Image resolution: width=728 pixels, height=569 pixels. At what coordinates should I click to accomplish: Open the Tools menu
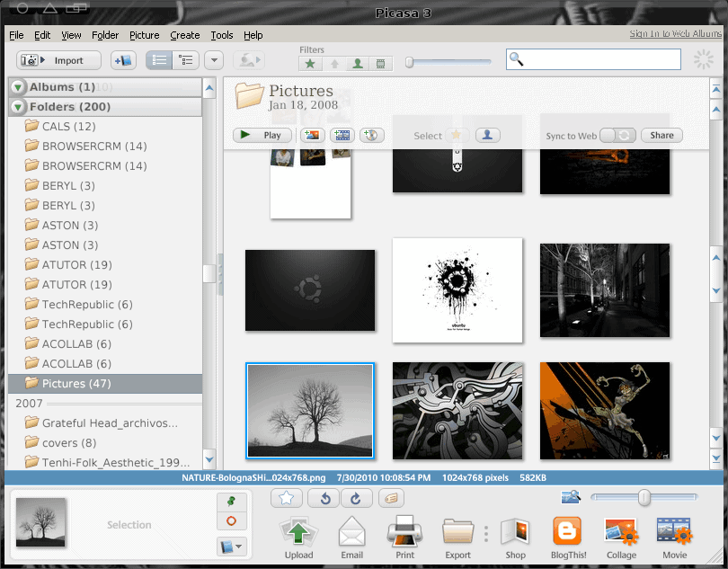click(222, 35)
